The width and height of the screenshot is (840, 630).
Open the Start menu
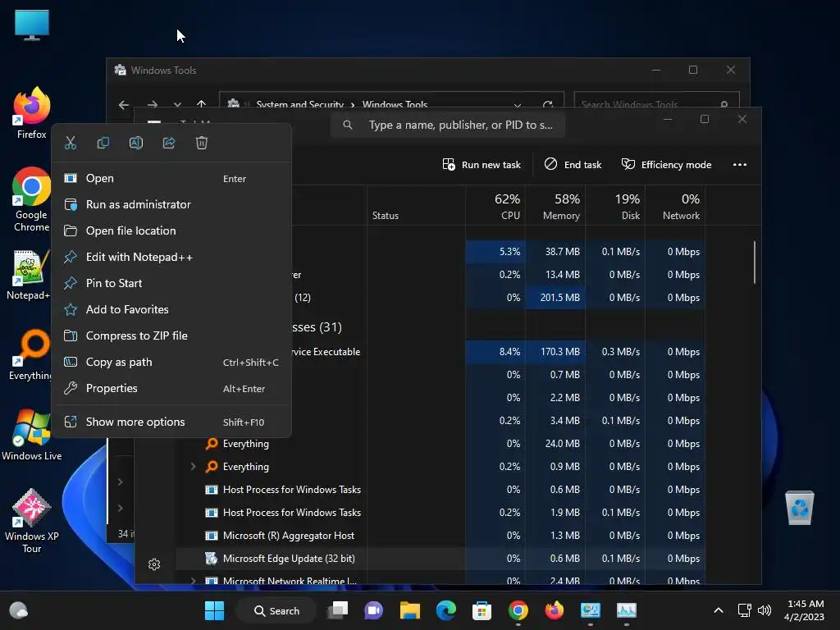coord(215,610)
